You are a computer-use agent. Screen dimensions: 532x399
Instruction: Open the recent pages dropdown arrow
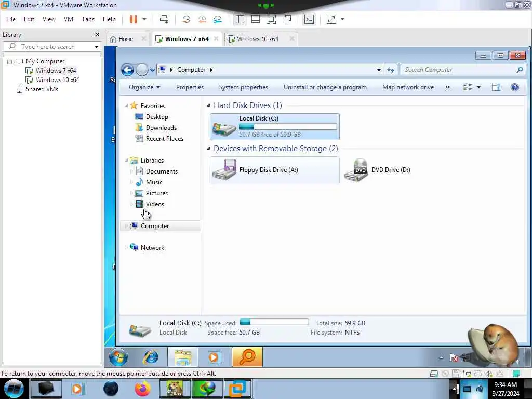152,70
